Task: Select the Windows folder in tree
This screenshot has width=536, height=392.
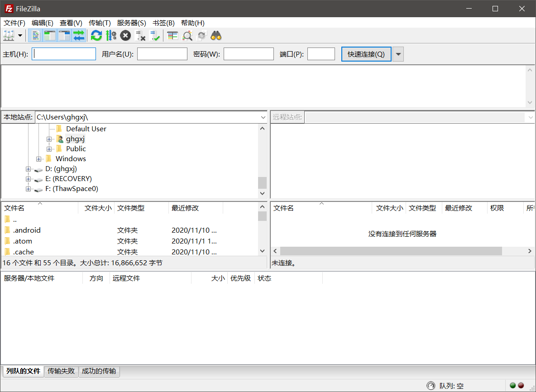Action: pos(71,158)
